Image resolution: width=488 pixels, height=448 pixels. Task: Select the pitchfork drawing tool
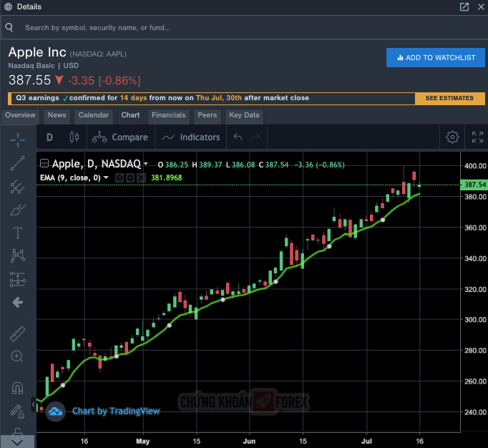click(x=18, y=186)
